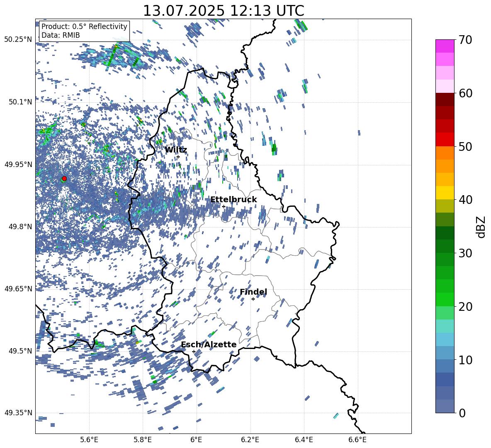Click the Wiltz station cross marker
Image resolution: width=491 pixels, height=448 pixels.
pyautogui.click(x=178, y=157)
